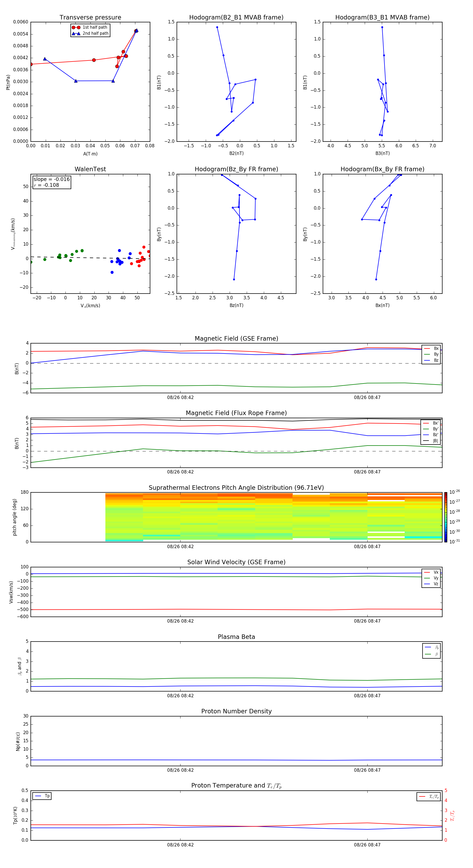This screenshot has height=868, width=473.
Task: Click the 'WalenTest' plot title
Action: coord(90,169)
